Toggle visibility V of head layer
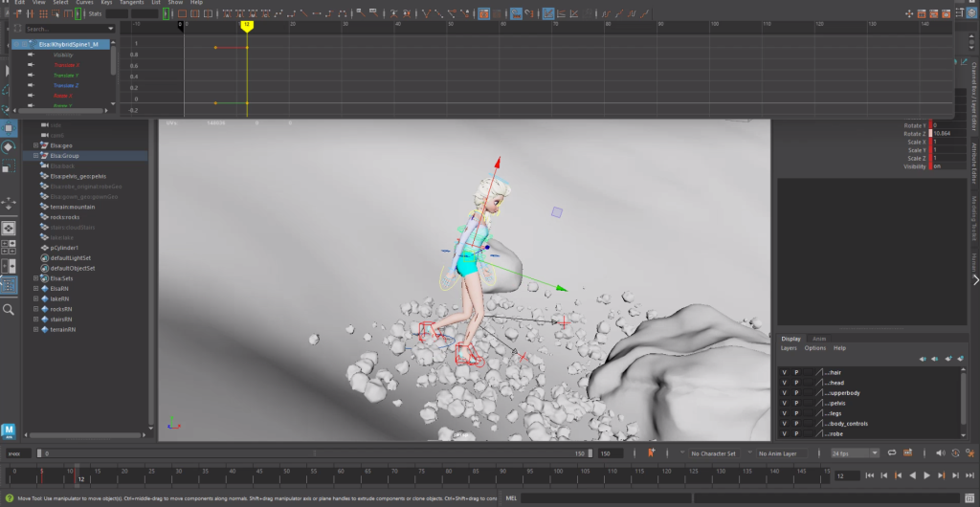Viewport: 980px width, 507px height. (x=785, y=383)
